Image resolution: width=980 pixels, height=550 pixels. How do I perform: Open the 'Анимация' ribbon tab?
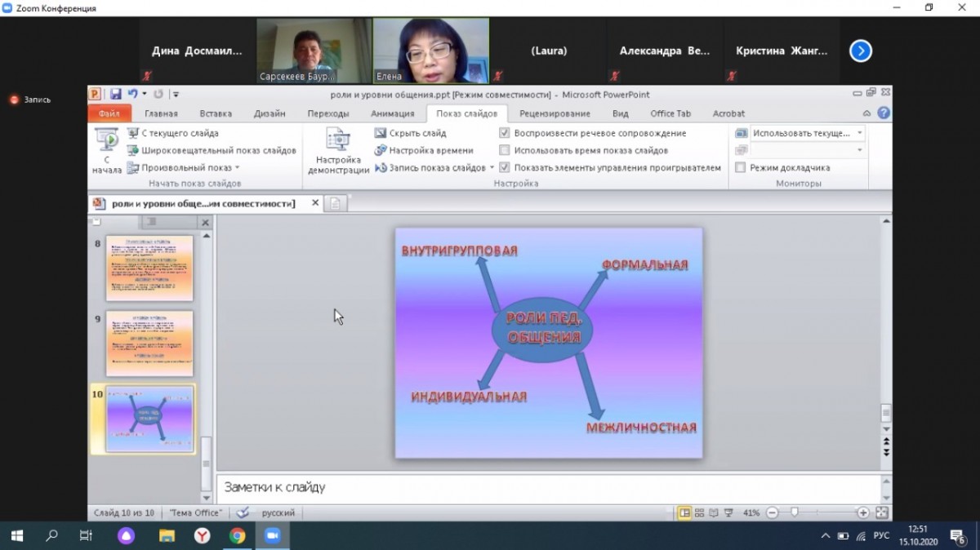click(392, 113)
